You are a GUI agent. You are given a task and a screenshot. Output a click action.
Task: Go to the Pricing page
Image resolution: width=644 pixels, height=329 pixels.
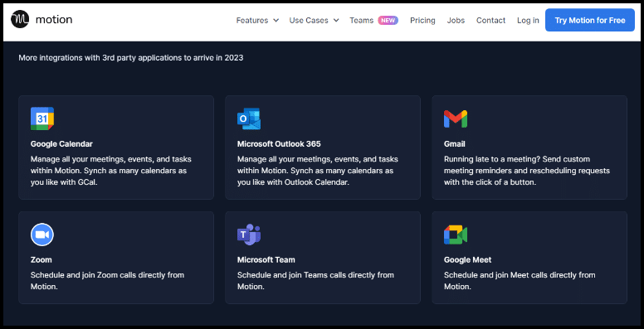pos(422,20)
